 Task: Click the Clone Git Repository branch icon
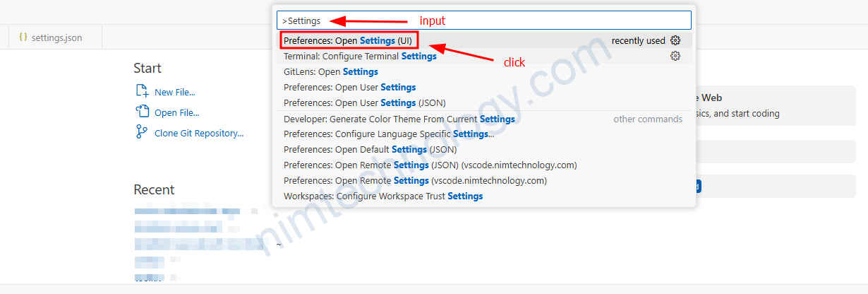click(x=142, y=132)
